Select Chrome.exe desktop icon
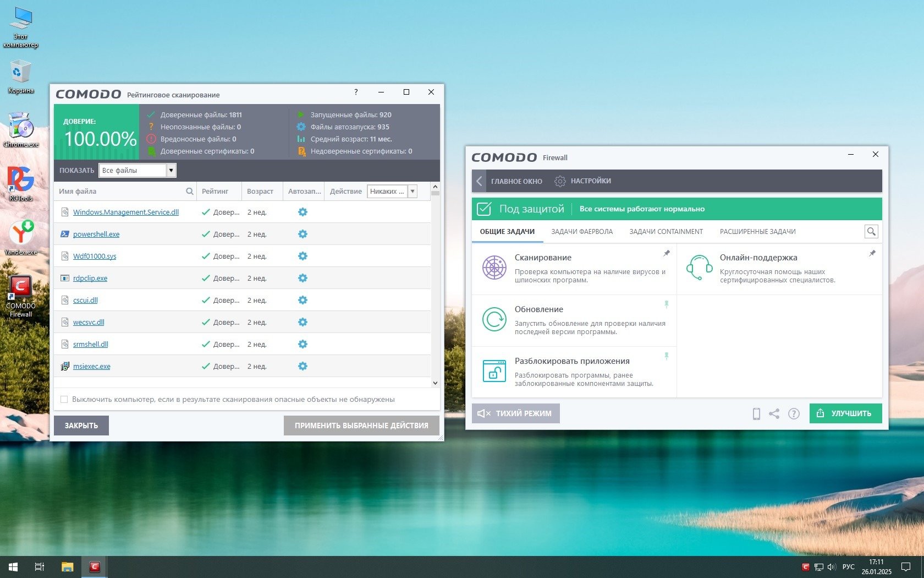The image size is (924, 578). (x=21, y=130)
